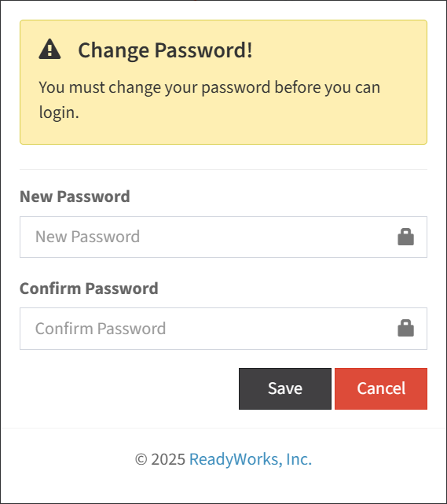The width and height of the screenshot is (447, 504).
Task: Click the lock icon in New Password field
Action: point(405,237)
